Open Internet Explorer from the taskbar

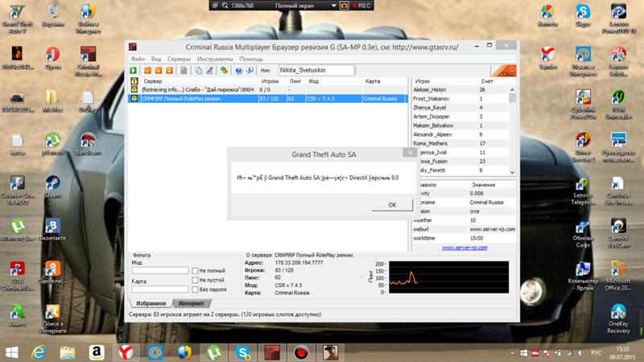tap(39, 352)
